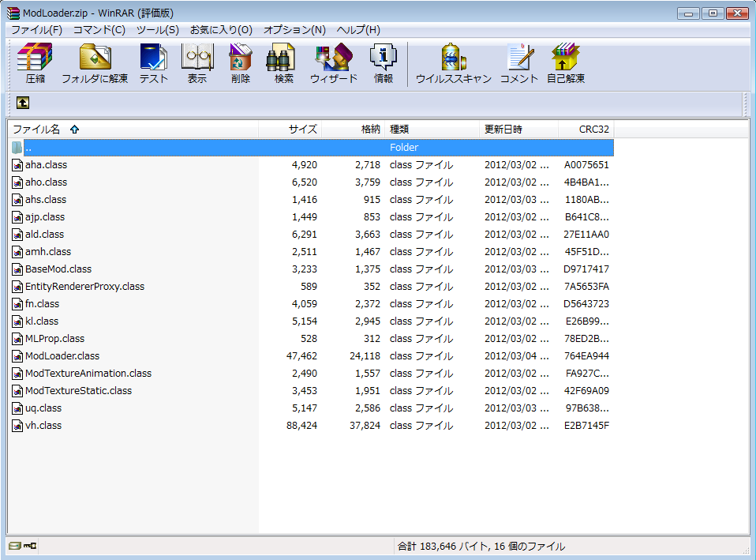The image size is (756, 560).
Task: Sort by ファイル名 column header
Action: point(133,130)
